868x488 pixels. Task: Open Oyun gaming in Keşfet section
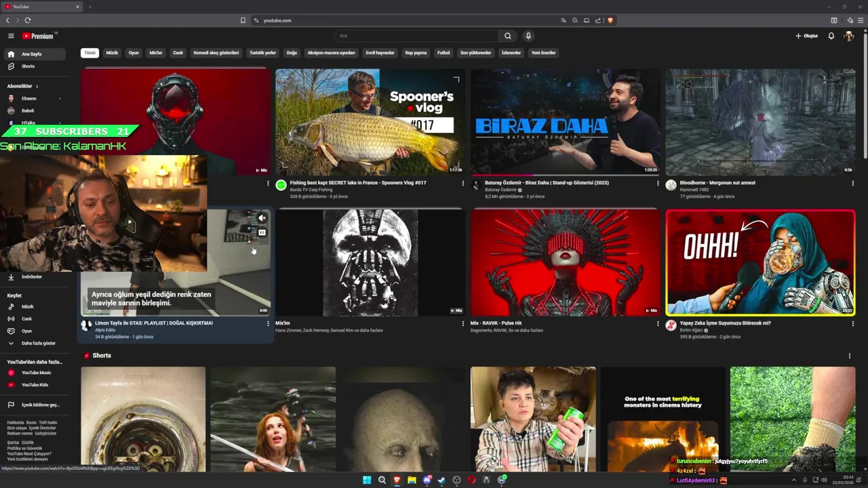pos(34,331)
